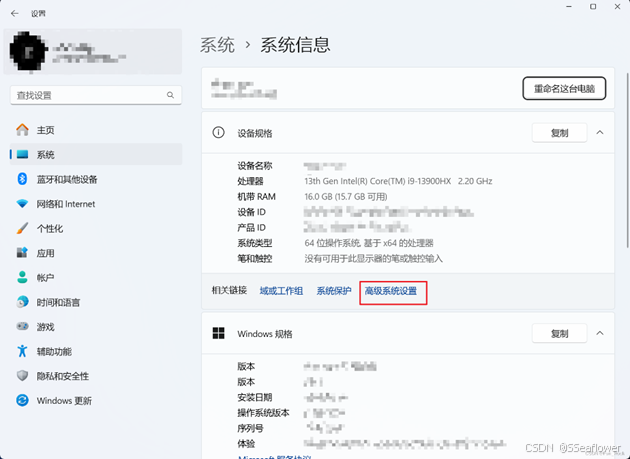630x459 pixels.
Task: Open 系统保护 link
Action: click(x=334, y=291)
